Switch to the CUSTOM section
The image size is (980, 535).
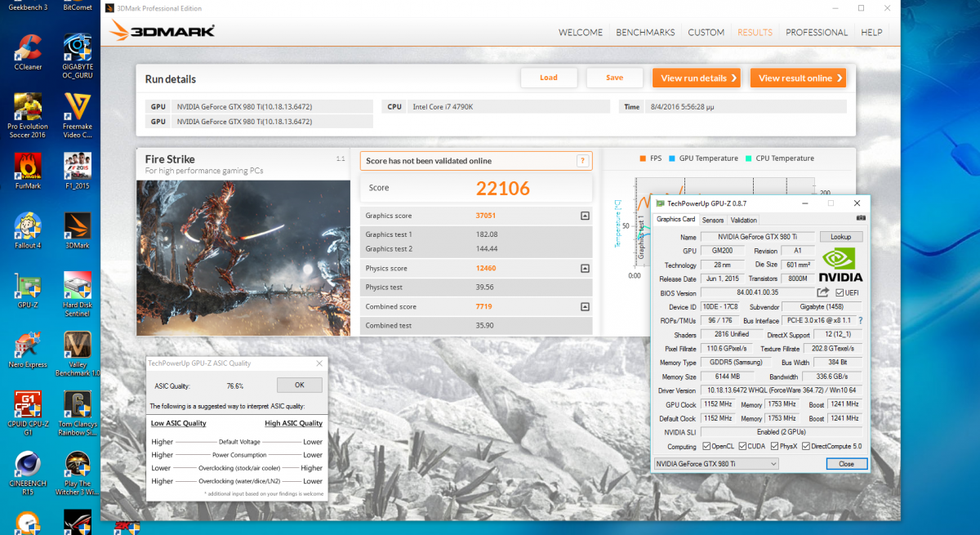pyautogui.click(x=706, y=33)
